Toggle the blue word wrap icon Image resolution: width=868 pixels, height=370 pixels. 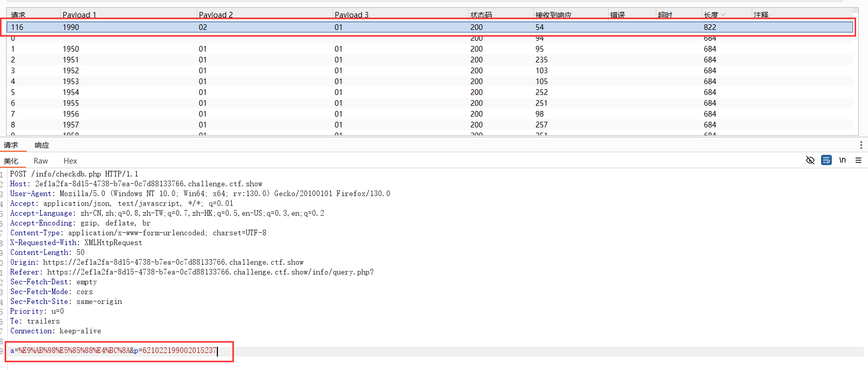point(826,160)
